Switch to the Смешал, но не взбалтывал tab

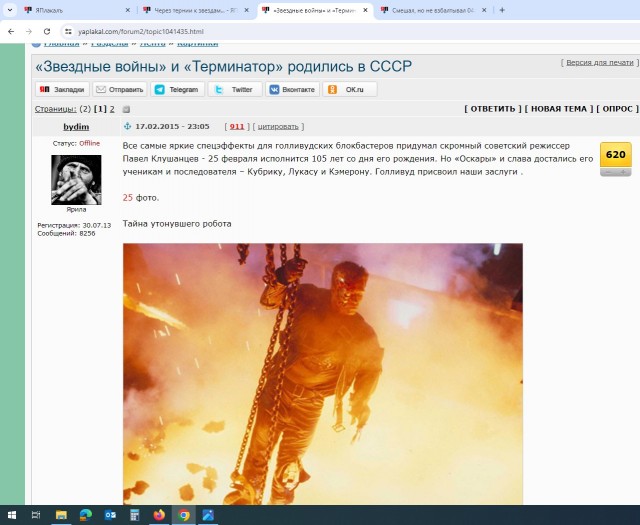click(433, 10)
